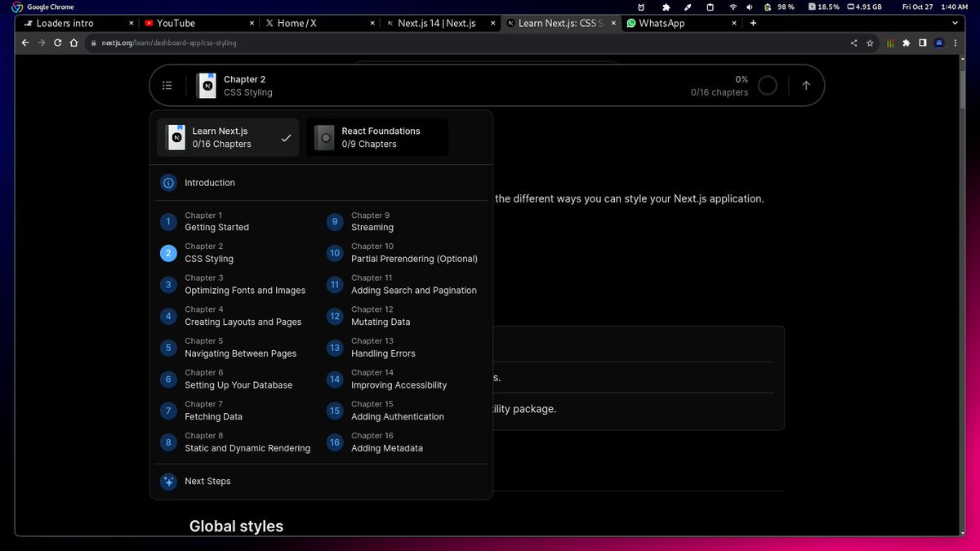Click the browser forward arrow
The width and height of the screenshot is (980, 551).
click(x=42, y=42)
